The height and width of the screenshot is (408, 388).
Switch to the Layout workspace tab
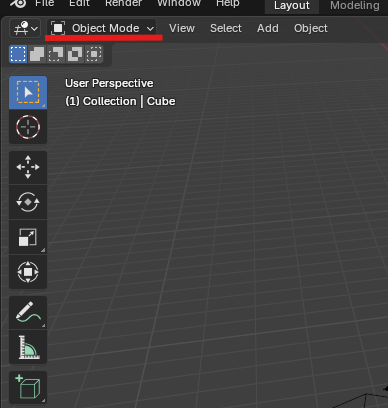point(292,5)
